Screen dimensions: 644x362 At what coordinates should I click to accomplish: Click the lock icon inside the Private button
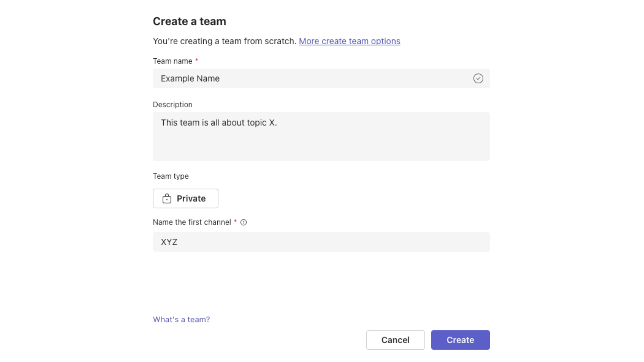click(167, 198)
